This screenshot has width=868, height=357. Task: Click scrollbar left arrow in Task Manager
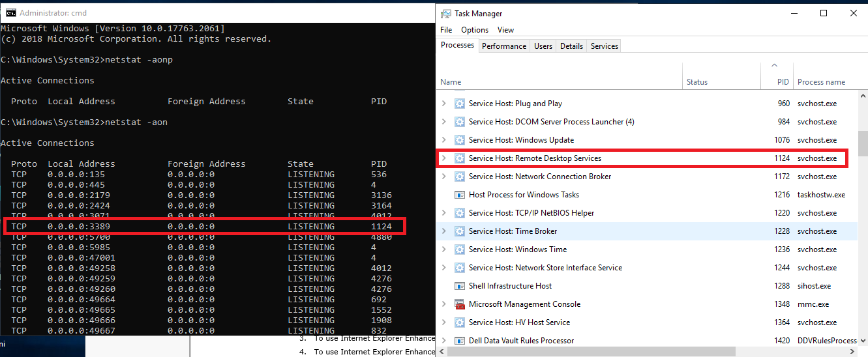(441, 351)
